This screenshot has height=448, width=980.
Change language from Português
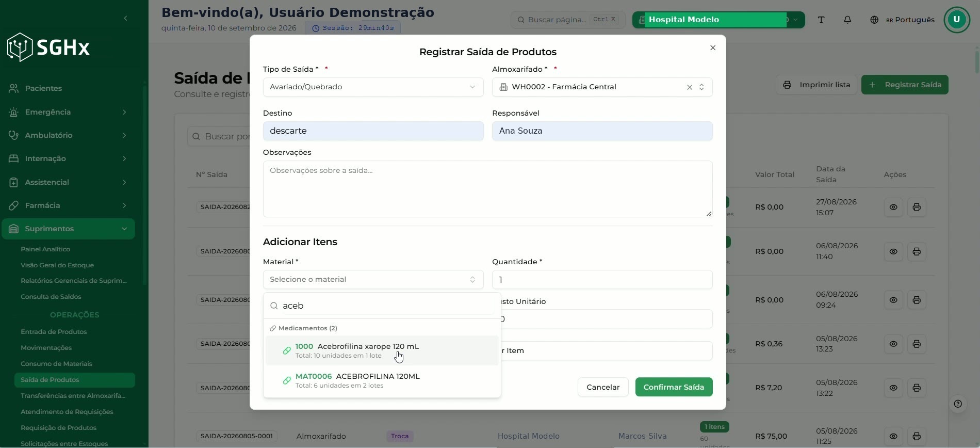point(903,20)
